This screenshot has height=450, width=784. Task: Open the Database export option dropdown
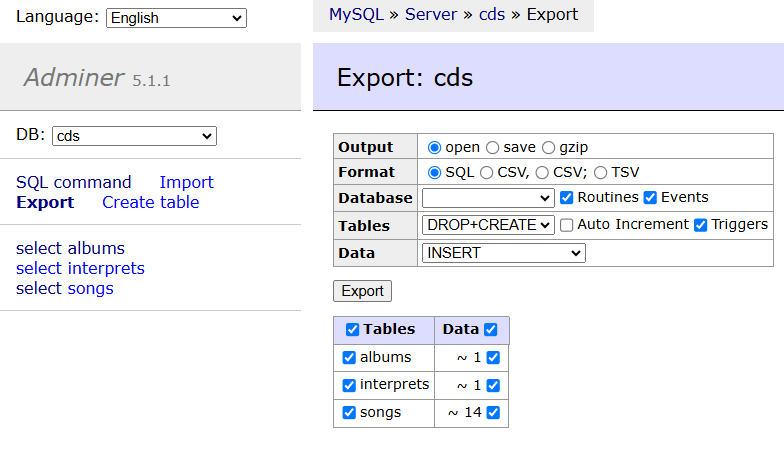pyautogui.click(x=488, y=198)
